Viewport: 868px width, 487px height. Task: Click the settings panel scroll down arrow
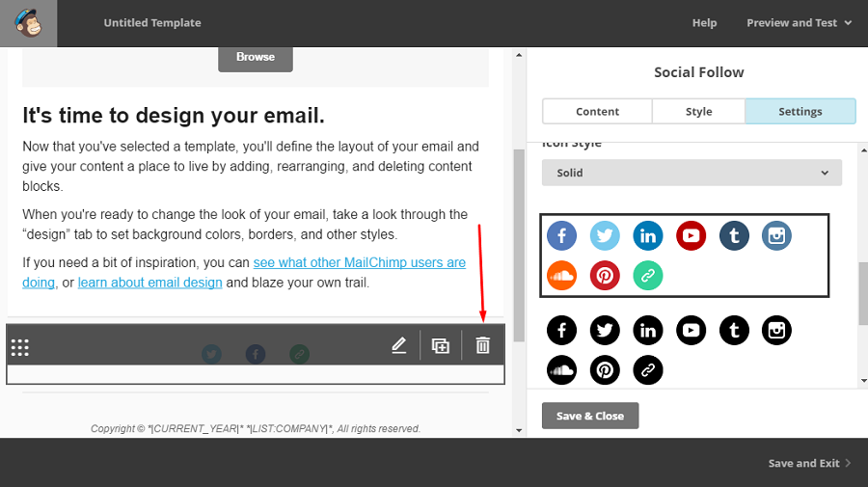coord(863,381)
